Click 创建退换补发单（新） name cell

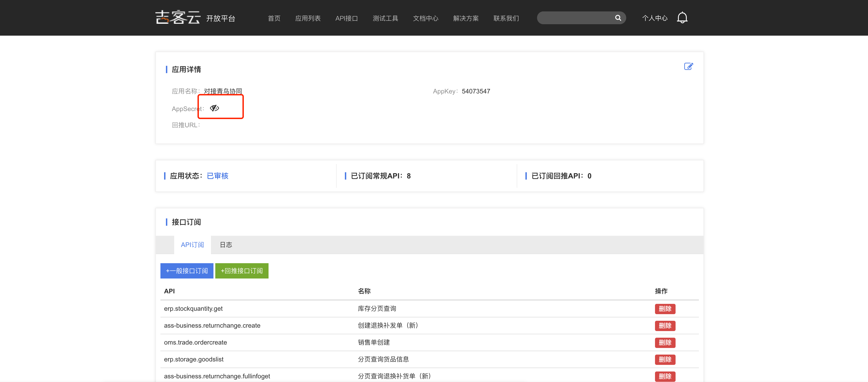388,325
